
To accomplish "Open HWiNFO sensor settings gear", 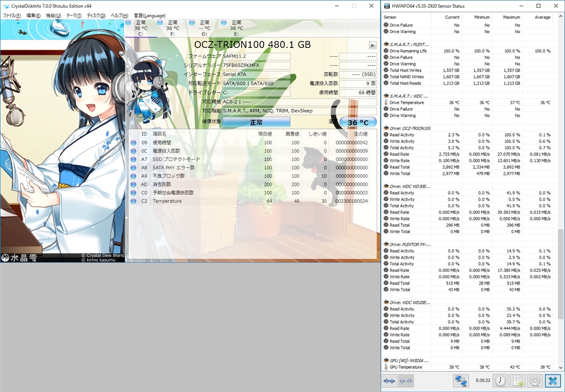I will 535,380.
